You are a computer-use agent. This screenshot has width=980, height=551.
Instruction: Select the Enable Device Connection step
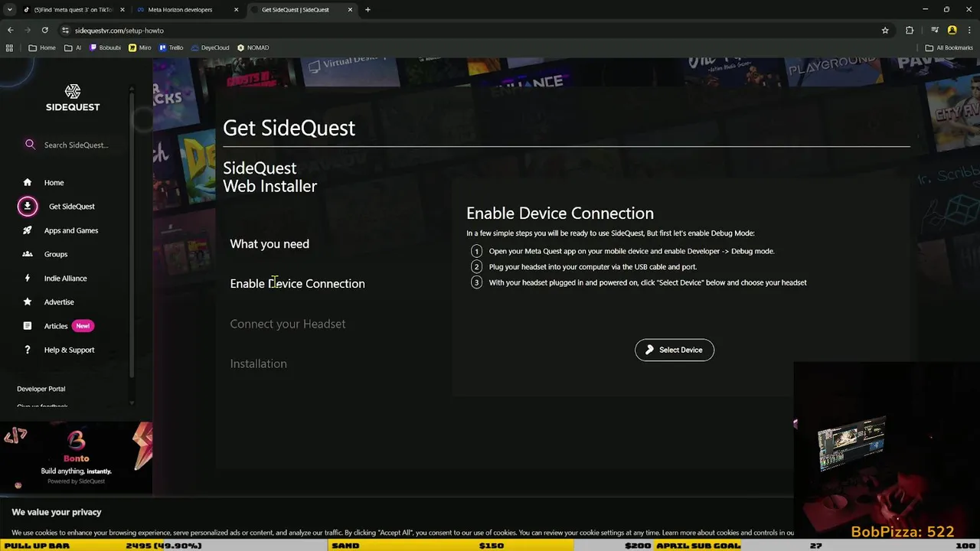coord(297,283)
